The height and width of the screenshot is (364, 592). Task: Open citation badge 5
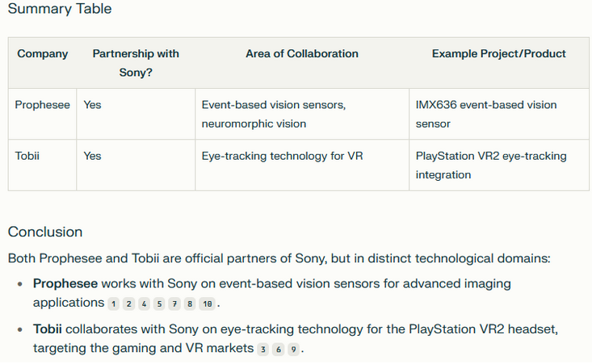click(x=159, y=303)
